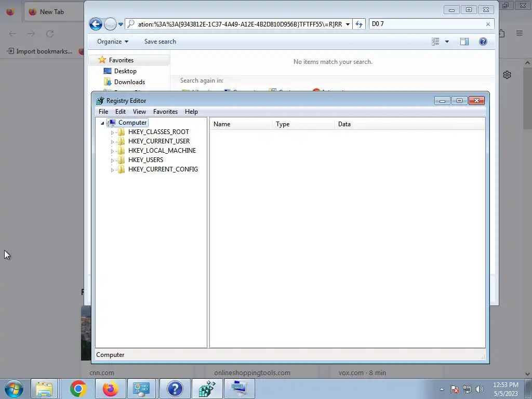532x399 pixels.
Task: Select the Computer tree node
Action: pyautogui.click(x=132, y=123)
